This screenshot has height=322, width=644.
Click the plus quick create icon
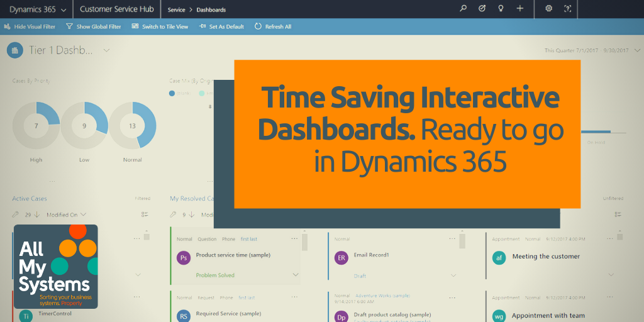(x=520, y=9)
